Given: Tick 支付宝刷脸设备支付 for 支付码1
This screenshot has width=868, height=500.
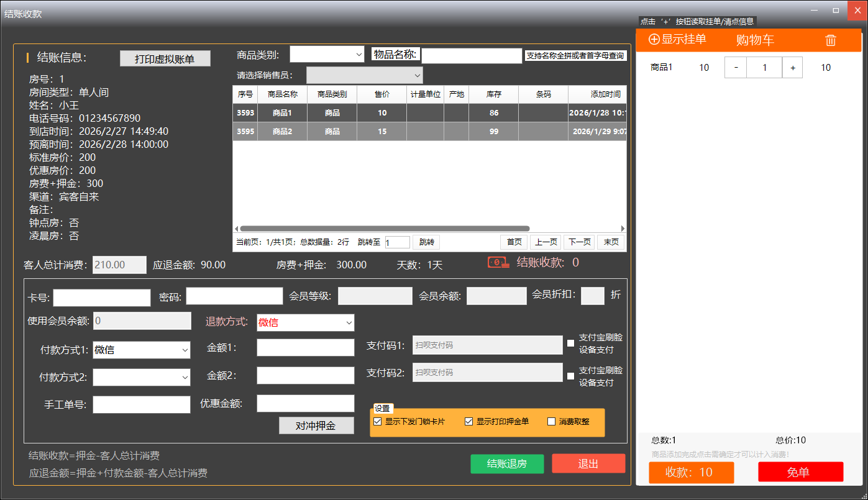Looking at the screenshot, I should coord(570,343).
